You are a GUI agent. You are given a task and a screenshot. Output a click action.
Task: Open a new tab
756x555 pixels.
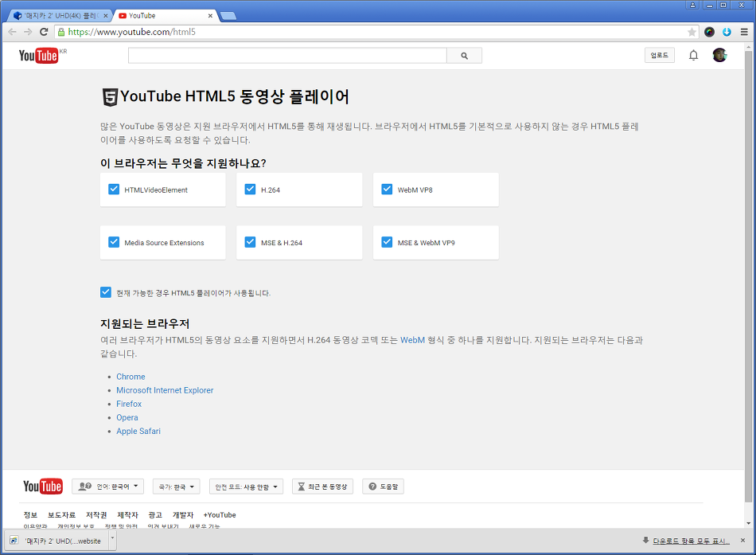tap(228, 16)
